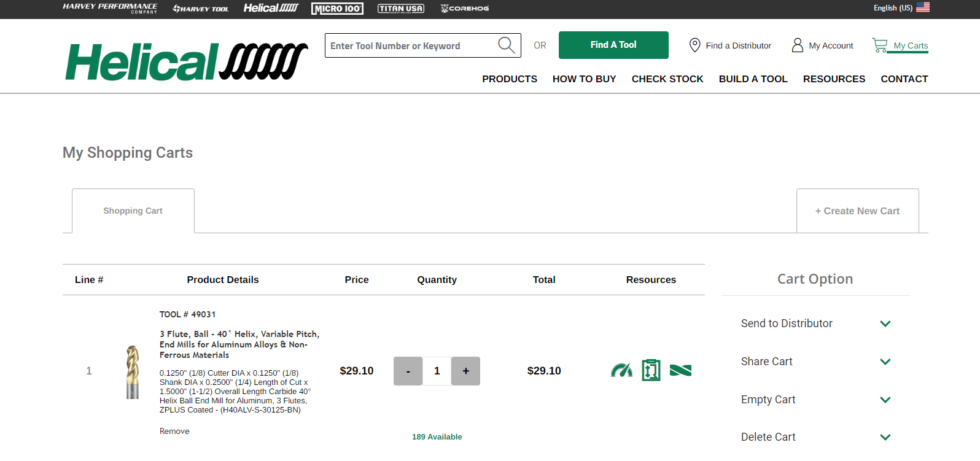This screenshot has width=980, height=461.
Task: Open the green striped resource icon
Action: click(x=680, y=370)
